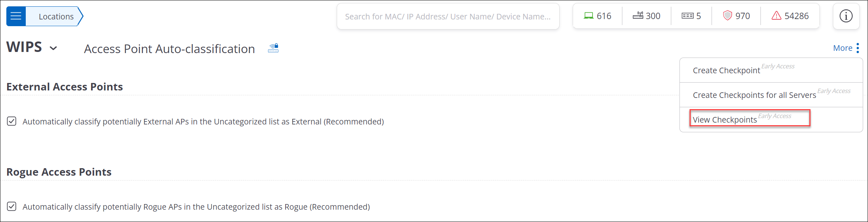This screenshot has width=868, height=222.
Task: Select Create Checkpoints for all Servers
Action: (x=754, y=95)
